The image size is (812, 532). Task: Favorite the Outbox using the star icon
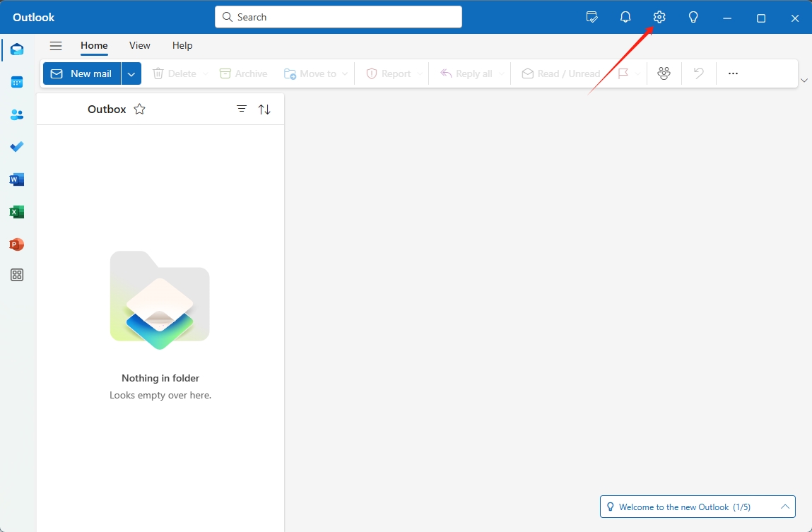point(139,109)
